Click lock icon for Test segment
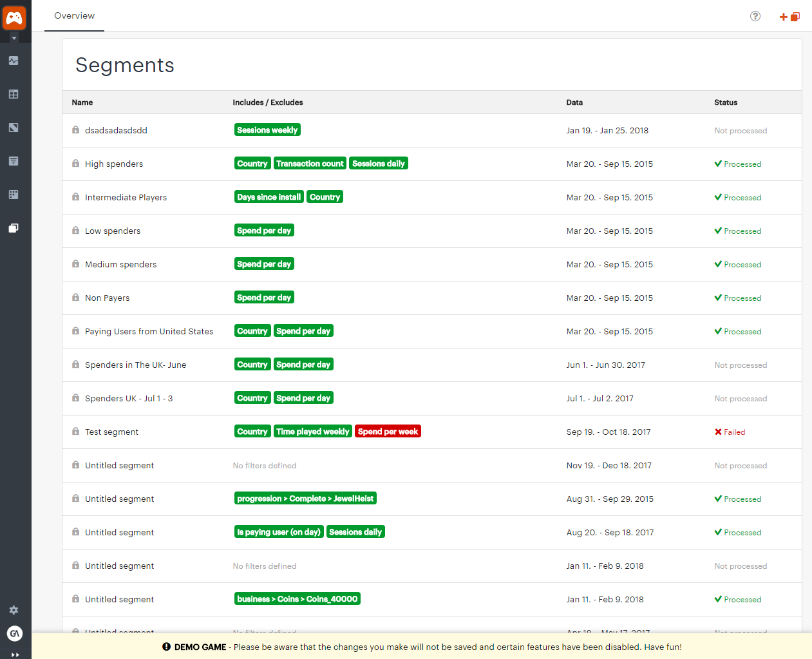The height and width of the screenshot is (659, 812). [75, 432]
